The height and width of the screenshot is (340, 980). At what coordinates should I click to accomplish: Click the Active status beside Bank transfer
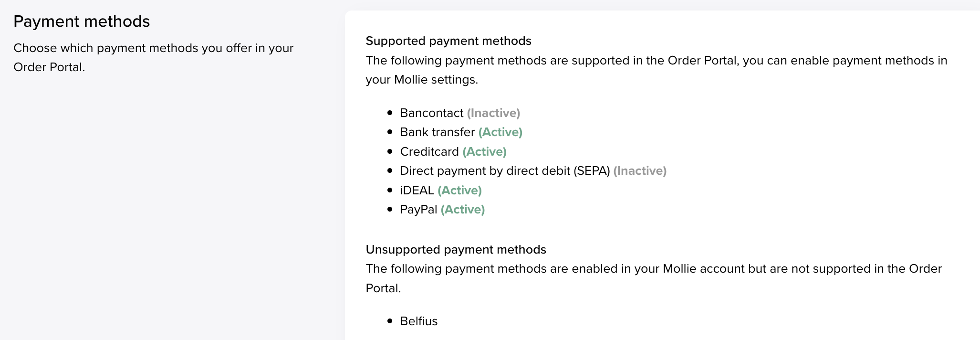point(500,132)
